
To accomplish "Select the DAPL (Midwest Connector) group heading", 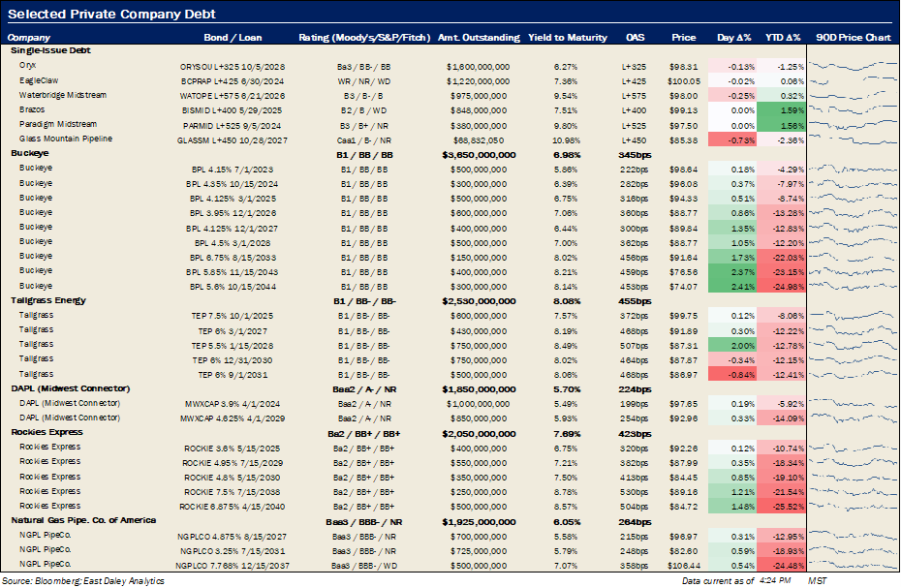I will tap(70, 388).
